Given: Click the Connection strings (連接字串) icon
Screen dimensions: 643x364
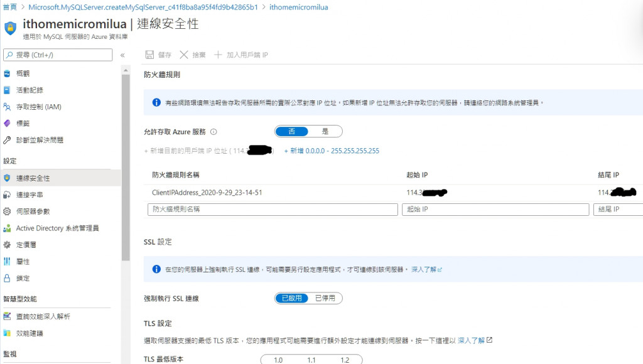Looking at the screenshot, I should (x=7, y=195).
